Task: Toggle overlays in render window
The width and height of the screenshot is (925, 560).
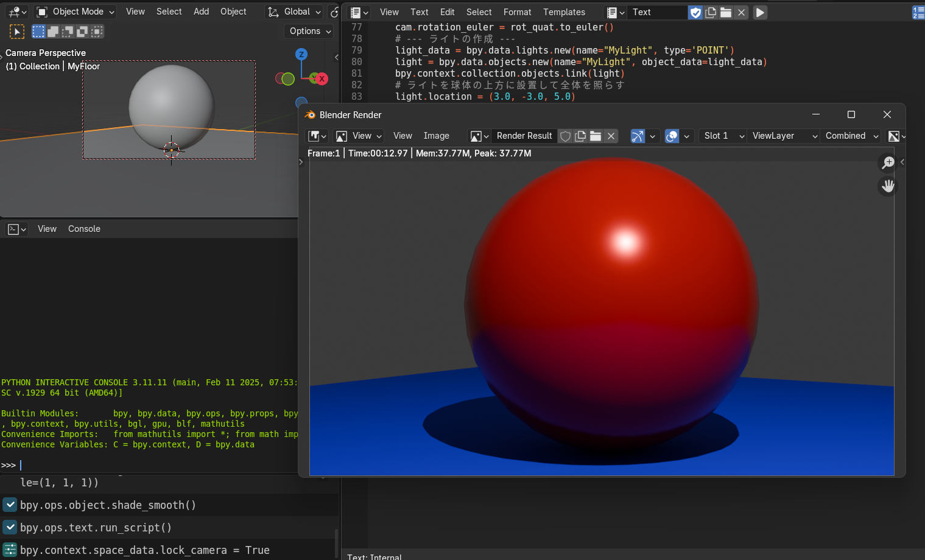Action: coord(672,136)
